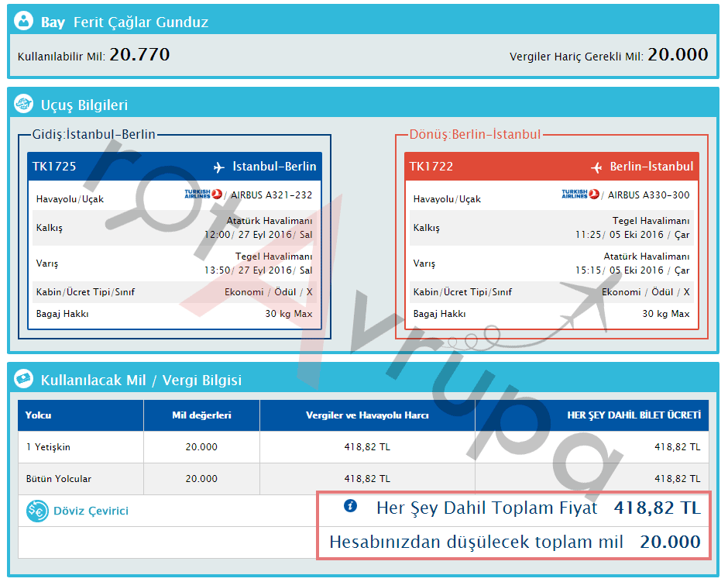Click Turkish Airlines logo in return flight
The height and width of the screenshot is (582, 728).
[x=580, y=195]
